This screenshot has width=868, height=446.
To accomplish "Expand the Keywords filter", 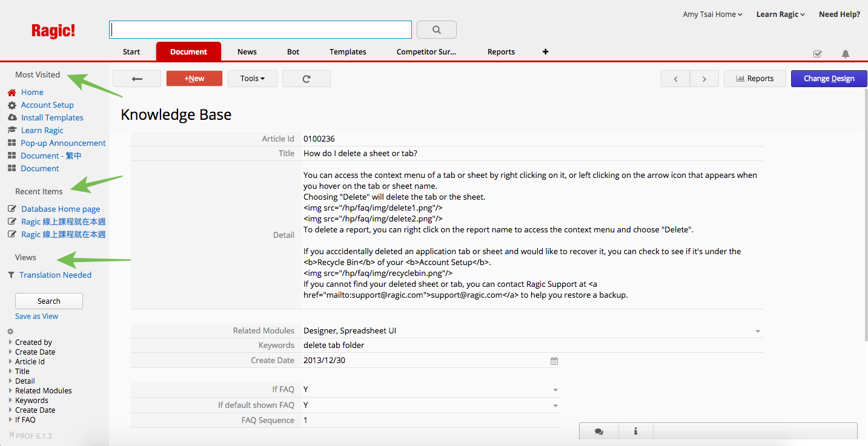I will [x=11, y=400].
